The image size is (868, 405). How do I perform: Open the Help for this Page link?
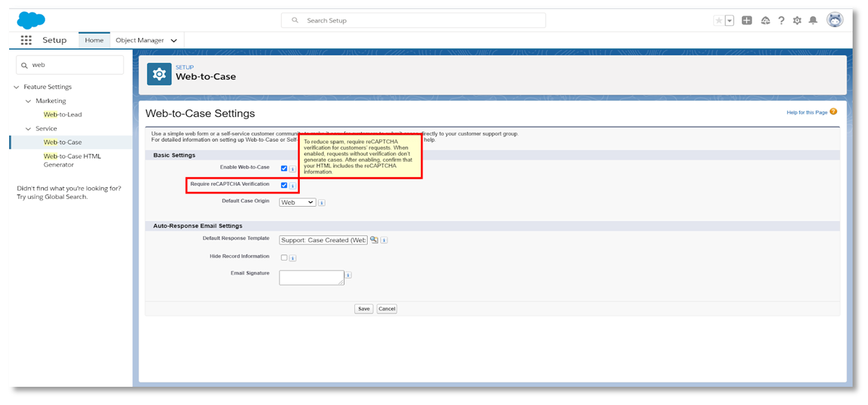pos(807,112)
